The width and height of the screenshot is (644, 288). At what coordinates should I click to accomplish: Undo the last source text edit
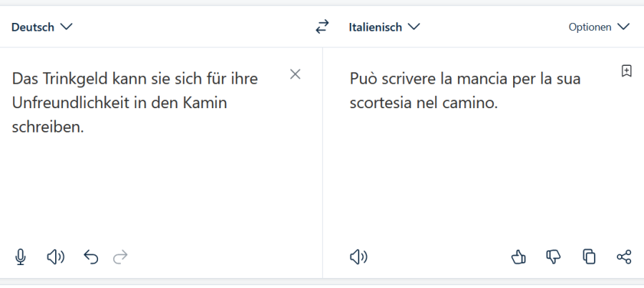tap(91, 256)
